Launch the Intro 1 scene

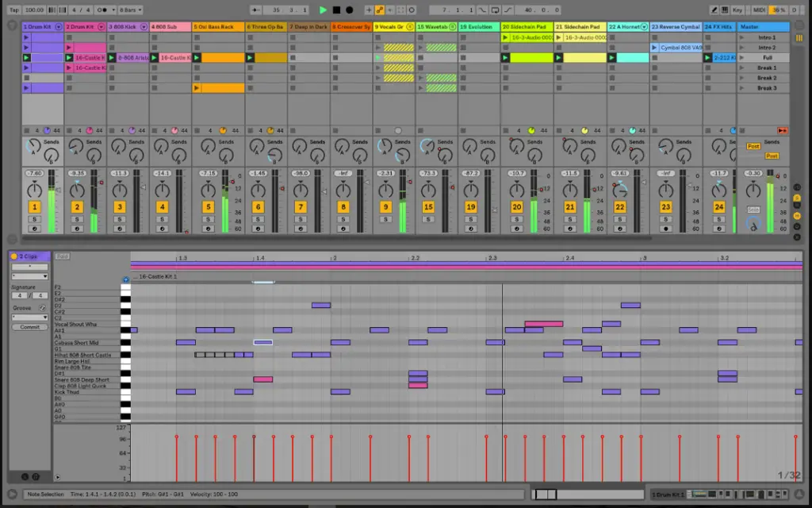tap(741, 37)
